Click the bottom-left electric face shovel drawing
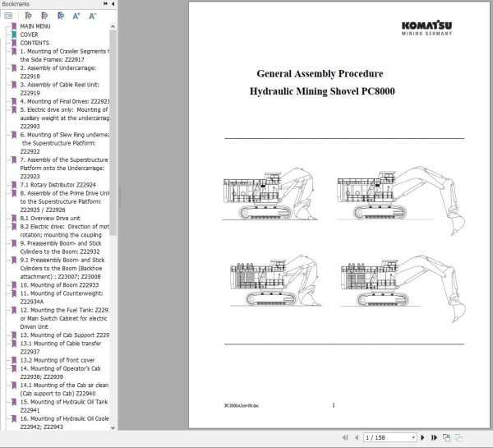This screenshot has width=493, height=448. (275, 280)
